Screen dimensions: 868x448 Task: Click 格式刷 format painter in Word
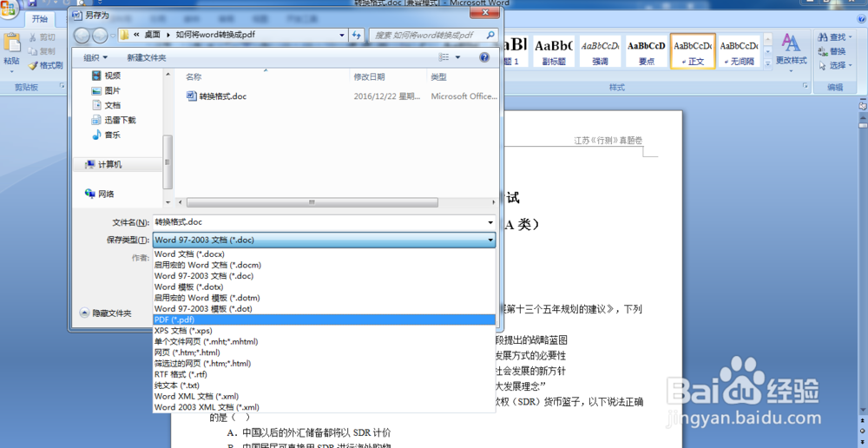coord(45,65)
